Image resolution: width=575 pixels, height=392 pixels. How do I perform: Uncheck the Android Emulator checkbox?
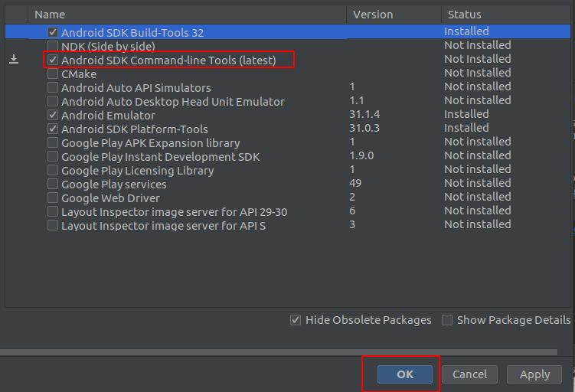point(53,115)
